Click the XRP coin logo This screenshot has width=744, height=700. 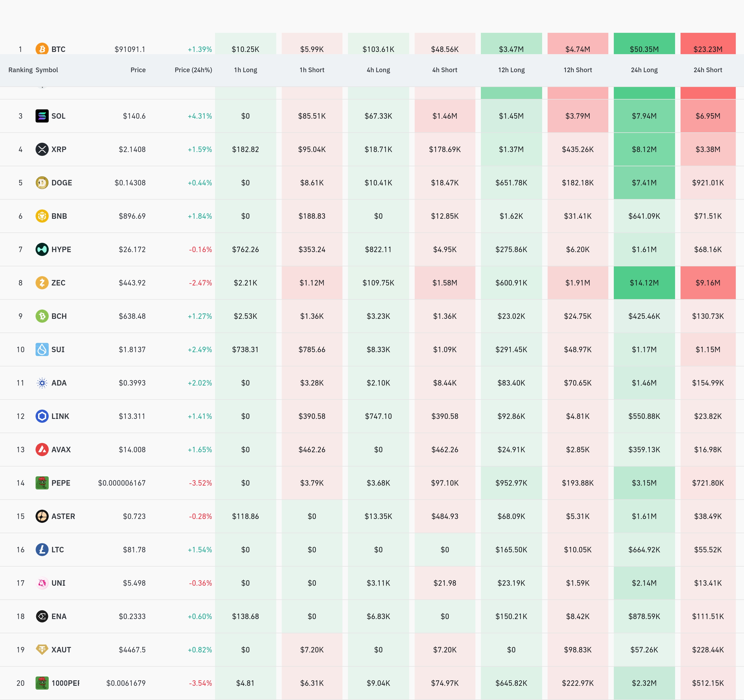coord(42,149)
